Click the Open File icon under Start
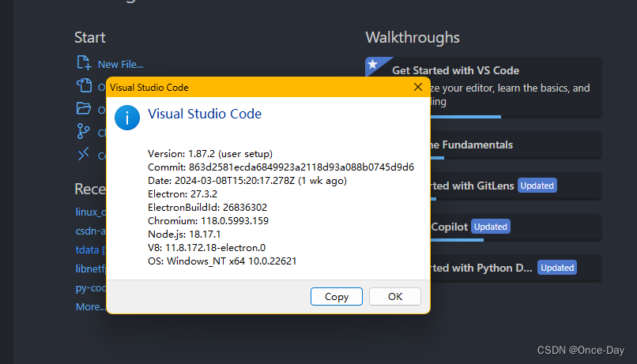Viewport: 637px width, 364px height. coord(84,85)
